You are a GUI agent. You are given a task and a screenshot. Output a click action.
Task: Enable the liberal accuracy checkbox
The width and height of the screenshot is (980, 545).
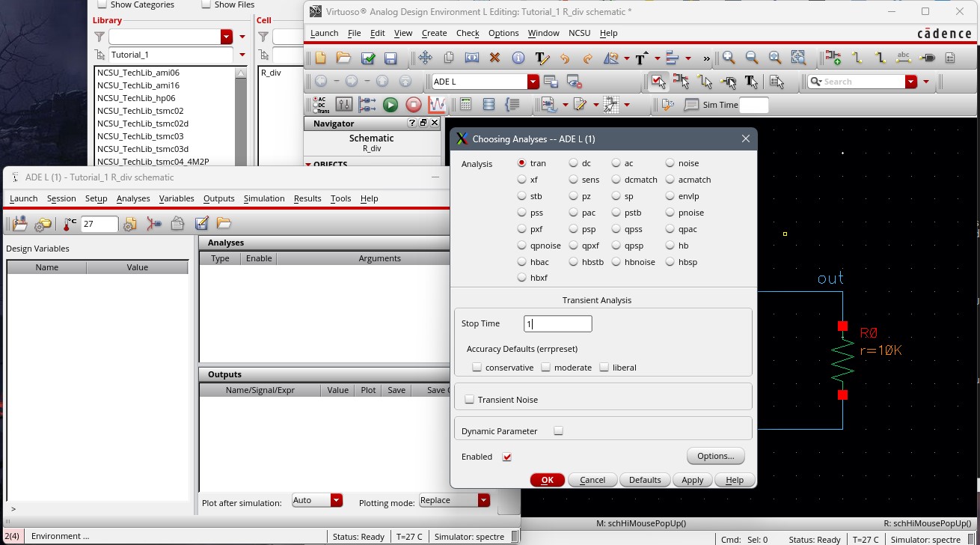tap(604, 368)
